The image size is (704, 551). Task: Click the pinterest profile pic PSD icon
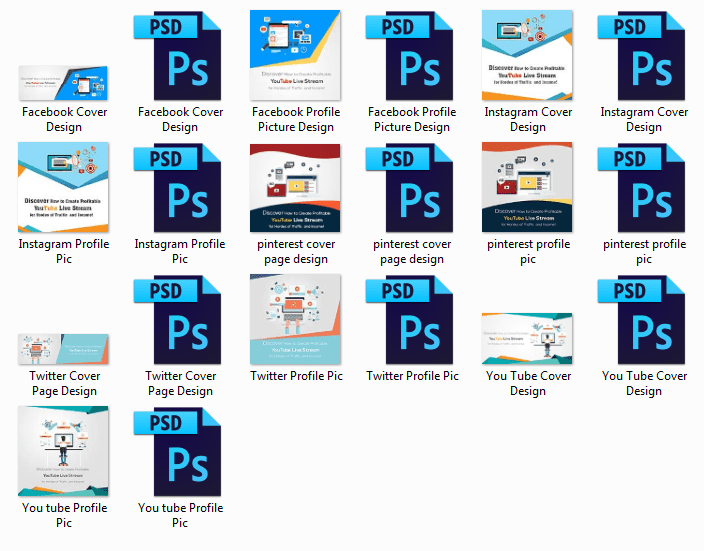644,188
